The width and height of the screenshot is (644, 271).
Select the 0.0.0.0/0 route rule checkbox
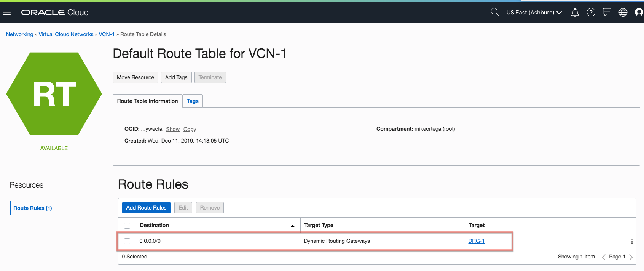[x=127, y=241]
